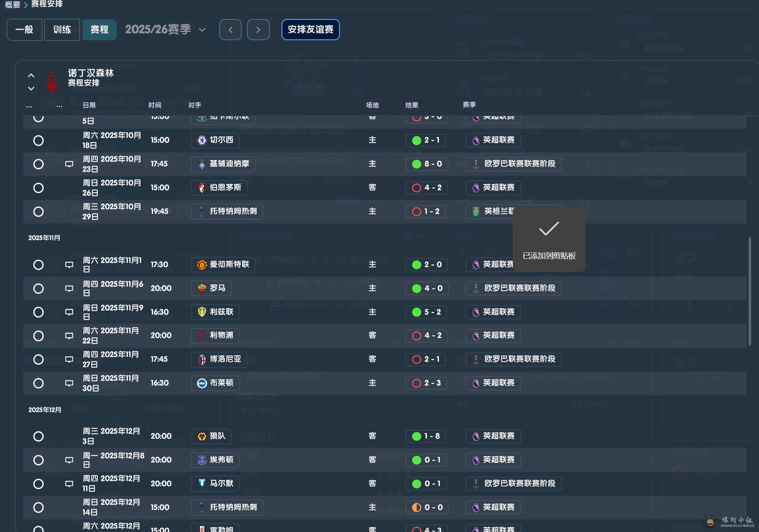Switch to the 一般 tab

pos(24,30)
